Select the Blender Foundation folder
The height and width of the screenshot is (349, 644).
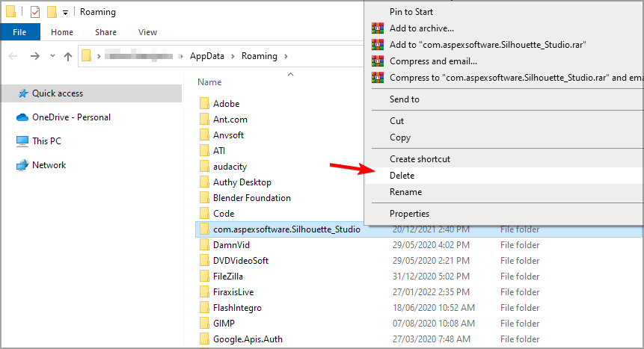(x=252, y=197)
